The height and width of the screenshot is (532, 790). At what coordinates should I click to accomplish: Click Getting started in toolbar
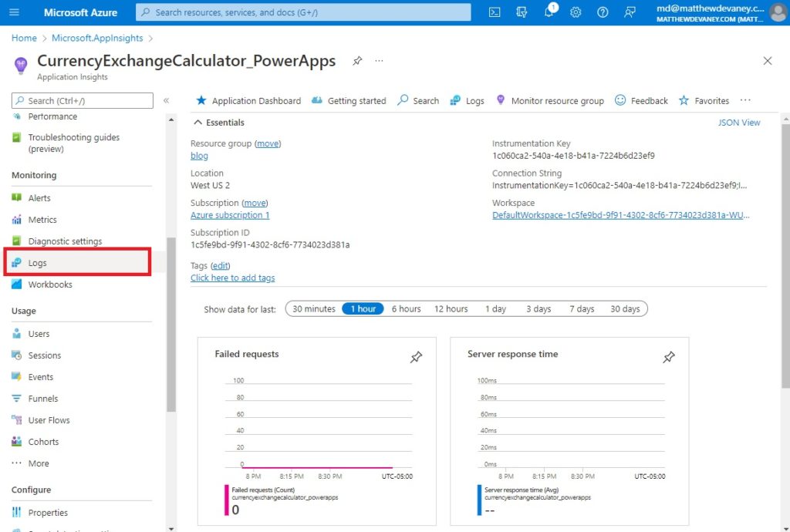click(349, 101)
